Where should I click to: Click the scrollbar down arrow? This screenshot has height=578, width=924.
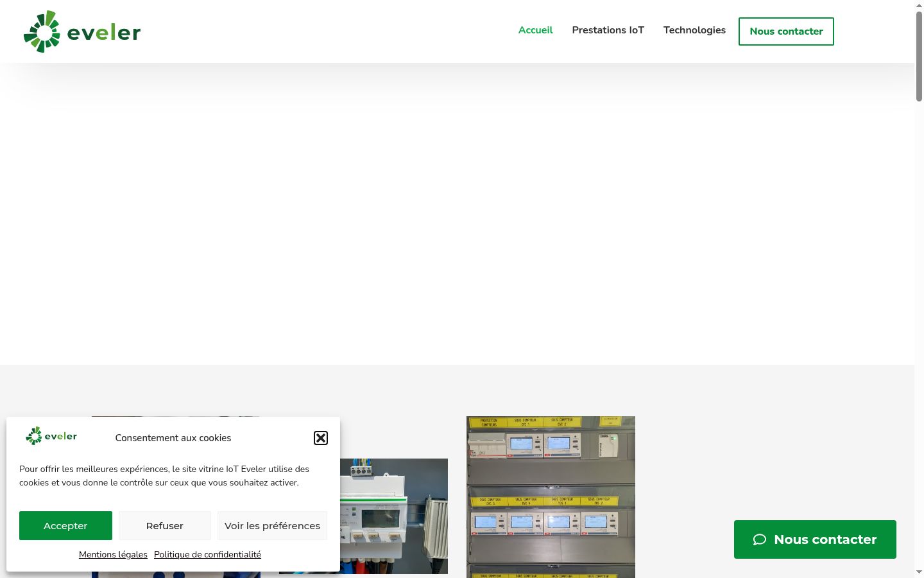[919, 572]
